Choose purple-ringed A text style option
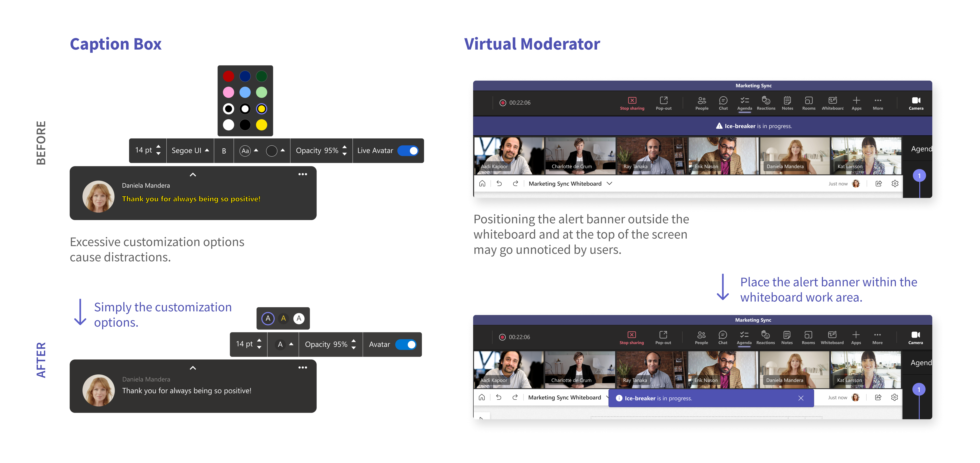Screen dimensions: 980x463 pyautogui.click(x=268, y=318)
